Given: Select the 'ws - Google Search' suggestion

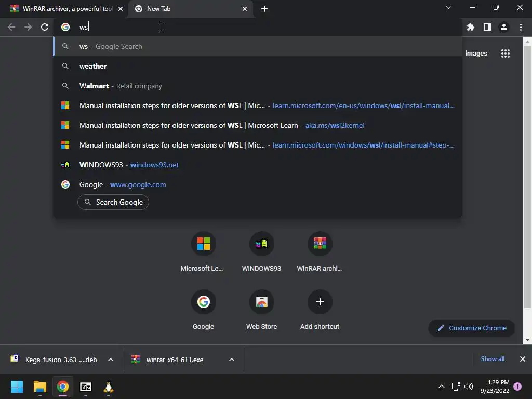Looking at the screenshot, I should [x=258, y=46].
